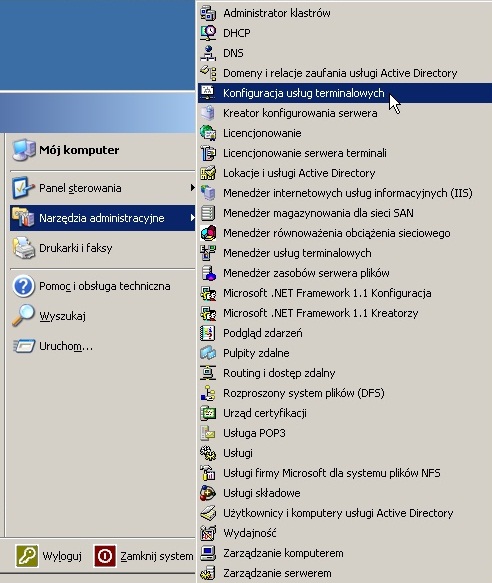Expand the Panel sterowania submenu arrow
Viewport: 492px width, 583px height.
192,187
